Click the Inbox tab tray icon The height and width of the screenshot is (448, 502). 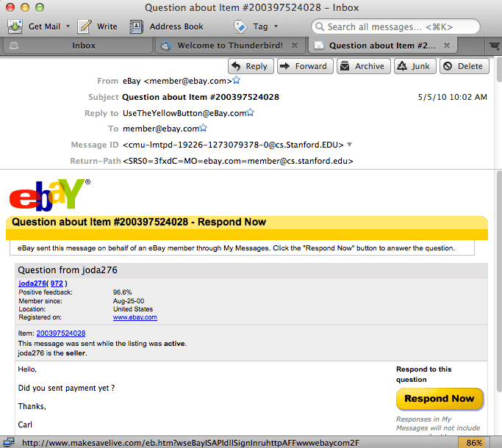14,46
